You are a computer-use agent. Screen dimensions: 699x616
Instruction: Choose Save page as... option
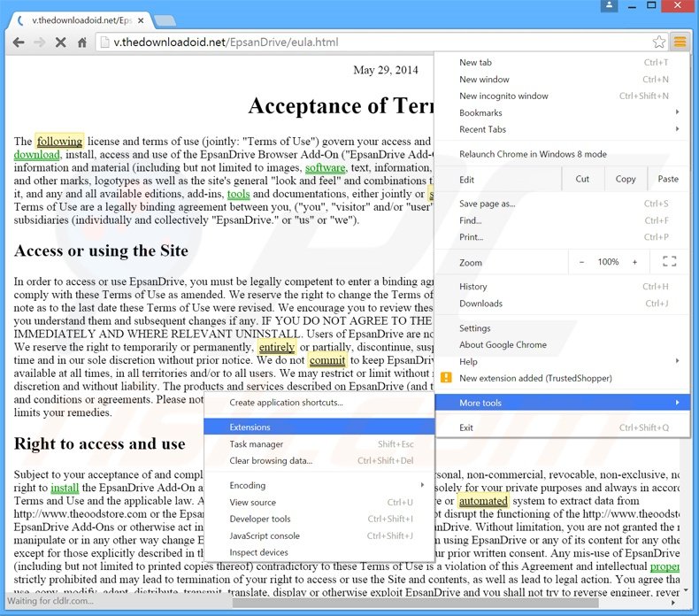tap(562, 204)
